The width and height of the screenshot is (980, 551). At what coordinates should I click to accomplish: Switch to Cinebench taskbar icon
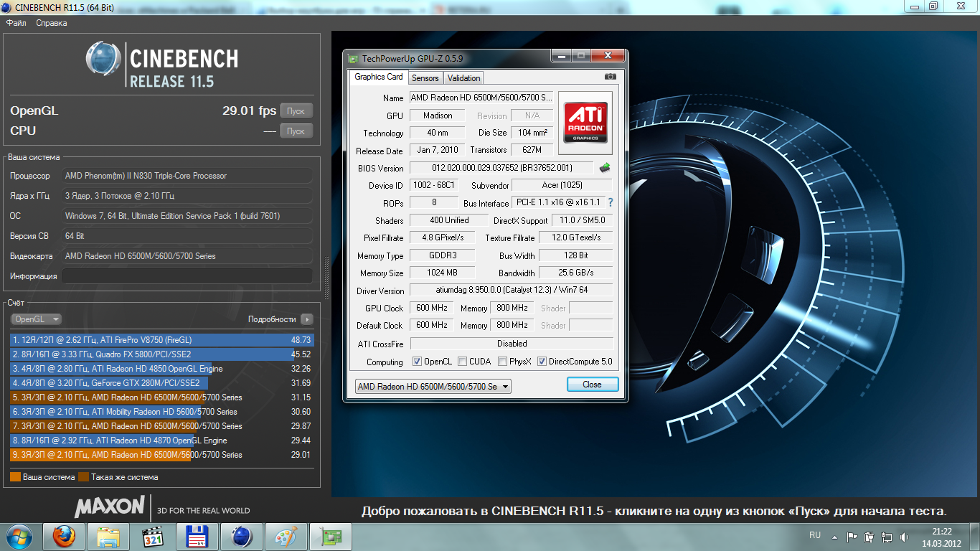(242, 536)
